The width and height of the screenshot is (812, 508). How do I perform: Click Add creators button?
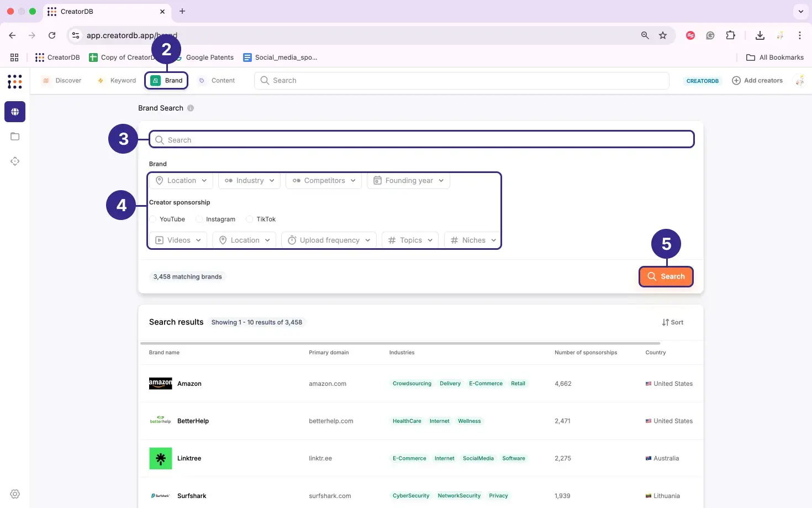point(757,81)
